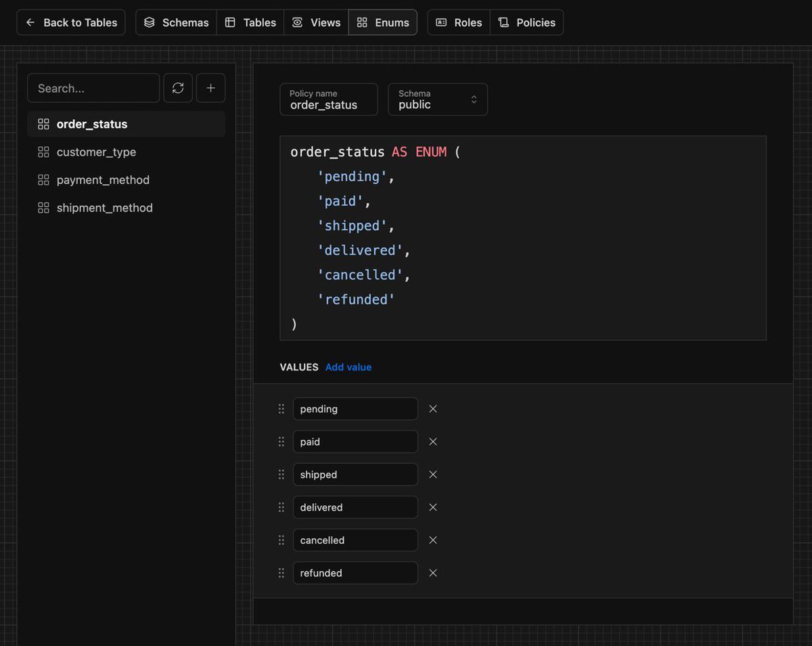The height and width of the screenshot is (646, 812).
Task: Click 'cancelled' in the enum code
Action: coord(360,275)
